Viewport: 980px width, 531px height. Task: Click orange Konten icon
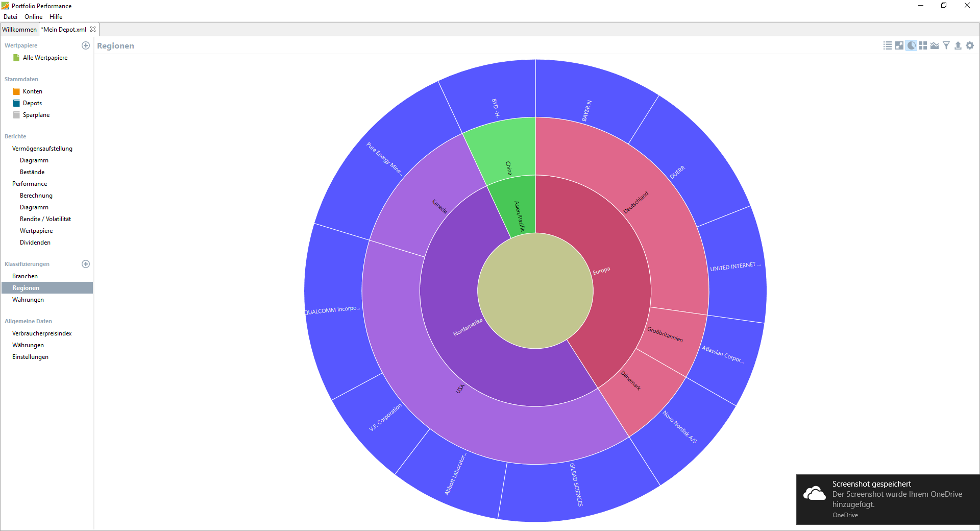click(x=16, y=91)
